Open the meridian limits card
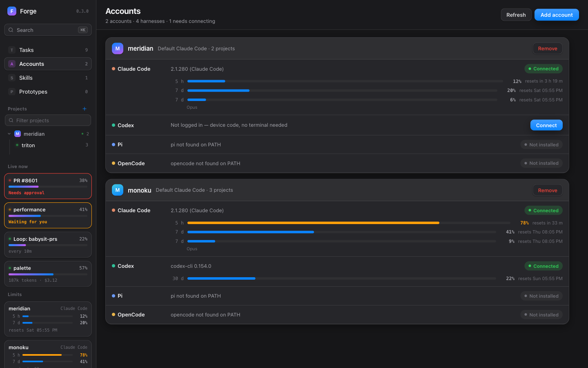The width and height of the screenshot is (588, 368). (48, 319)
